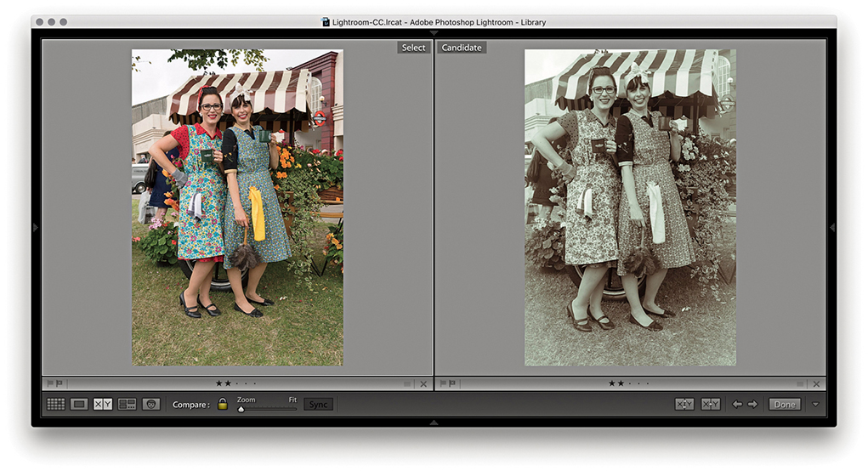Click the Swap select and candidate icon
Viewport: 868px width, 471px height.
click(x=684, y=404)
